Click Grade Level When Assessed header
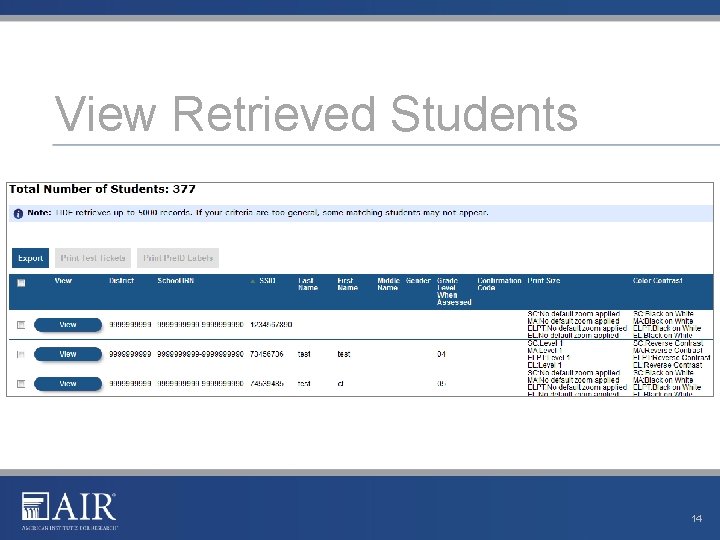 [x=454, y=292]
